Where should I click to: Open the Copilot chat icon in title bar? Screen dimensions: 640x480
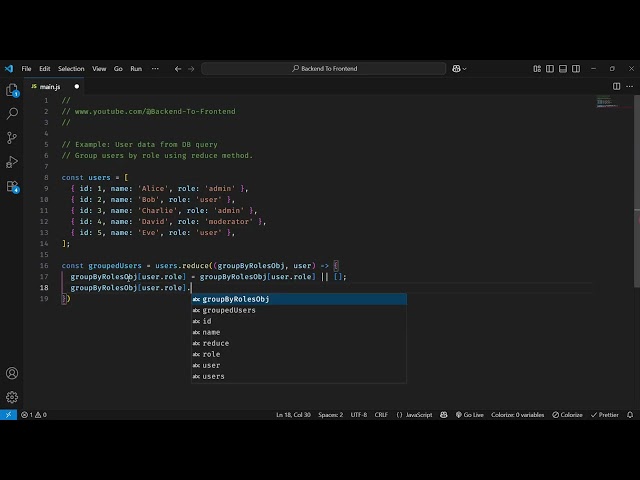click(x=456, y=69)
